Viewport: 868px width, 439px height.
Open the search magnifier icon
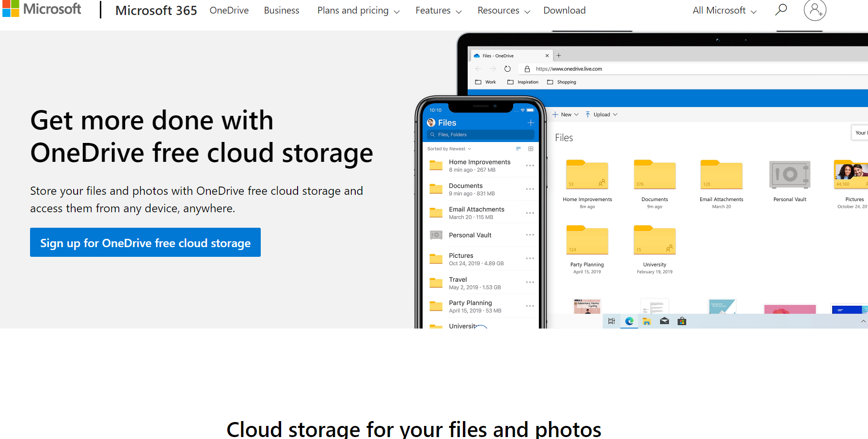pyautogui.click(x=781, y=10)
